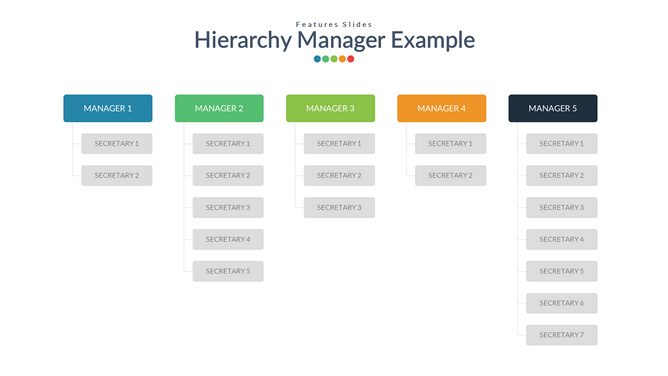Screen dimensions: 668x376
Task: Click Secretary 3 under Manager 3
Action: tap(339, 207)
